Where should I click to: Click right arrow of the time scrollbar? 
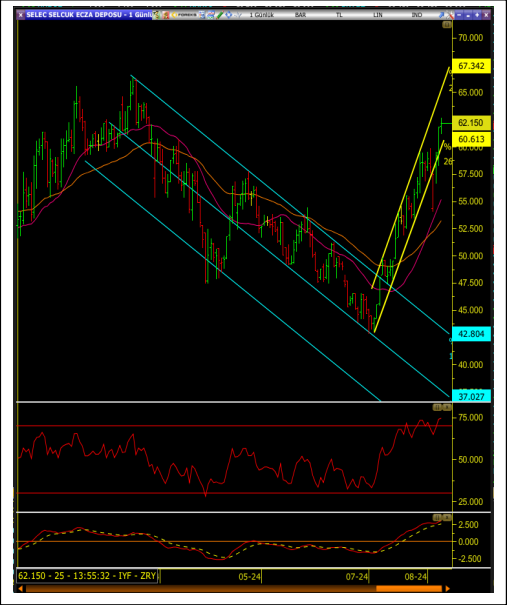[x=448, y=589]
